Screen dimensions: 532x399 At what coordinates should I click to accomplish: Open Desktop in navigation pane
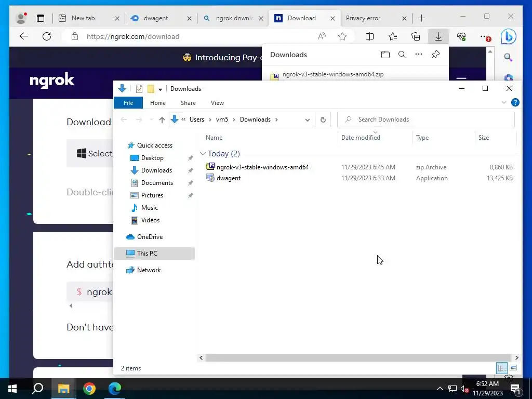152,158
